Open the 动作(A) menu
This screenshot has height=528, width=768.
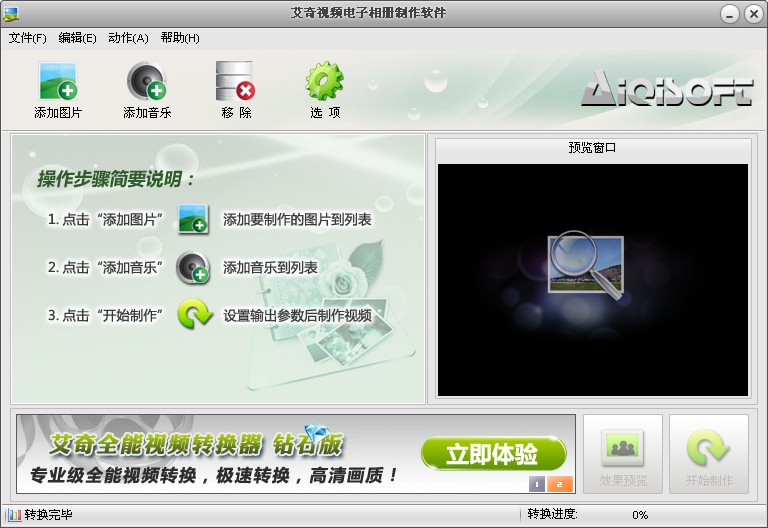(x=128, y=38)
